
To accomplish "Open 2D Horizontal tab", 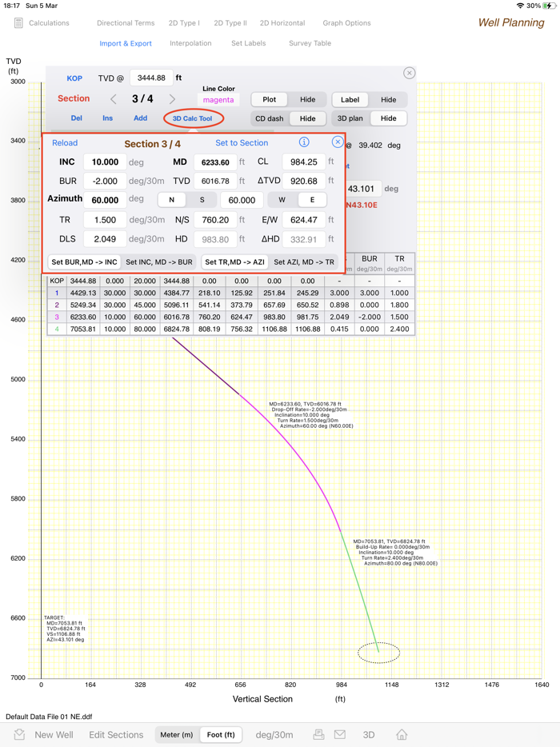I will coord(282,23).
